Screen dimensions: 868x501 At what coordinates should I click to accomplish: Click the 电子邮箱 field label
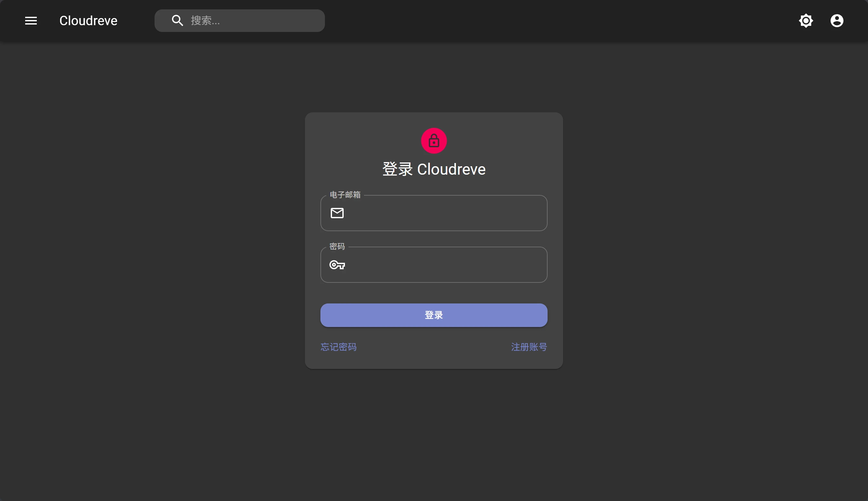click(345, 195)
